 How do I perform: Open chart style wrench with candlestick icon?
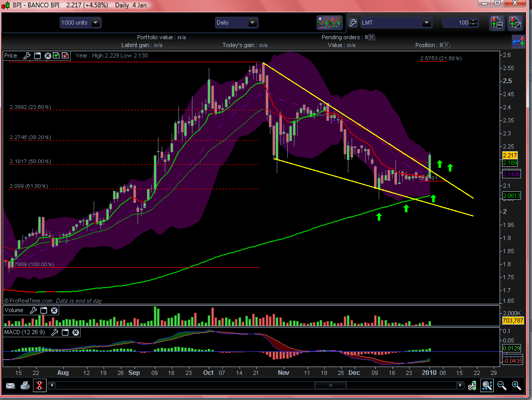472,386
